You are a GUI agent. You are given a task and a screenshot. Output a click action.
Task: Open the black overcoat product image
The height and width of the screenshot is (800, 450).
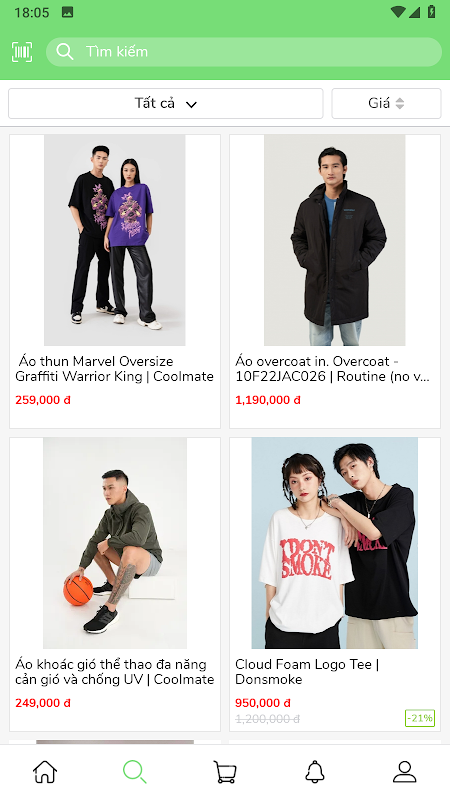click(335, 240)
